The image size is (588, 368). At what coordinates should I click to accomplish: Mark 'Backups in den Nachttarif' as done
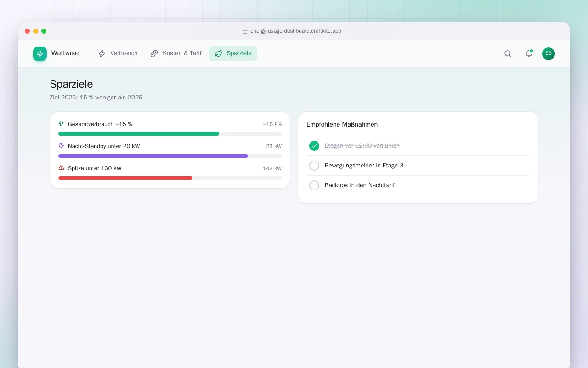click(314, 185)
